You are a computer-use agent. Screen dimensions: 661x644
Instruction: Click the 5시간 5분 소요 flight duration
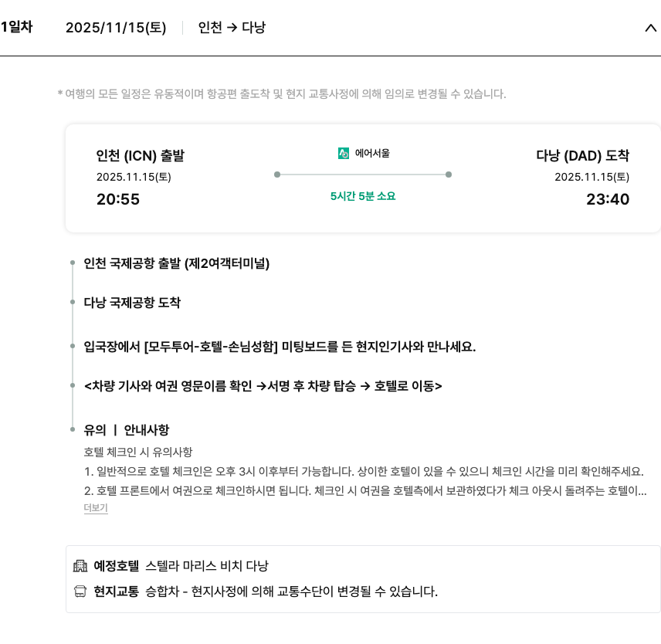coord(363,196)
